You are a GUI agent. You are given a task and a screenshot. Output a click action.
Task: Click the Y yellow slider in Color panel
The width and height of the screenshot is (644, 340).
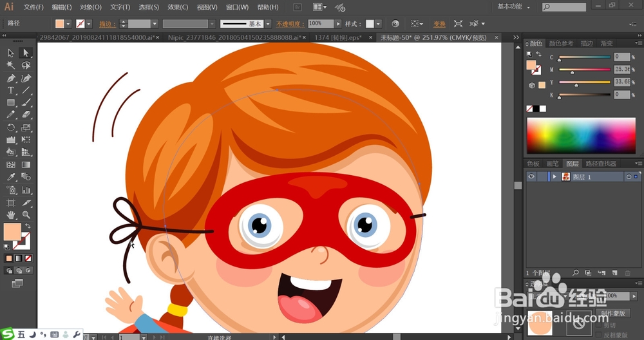[x=585, y=82]
